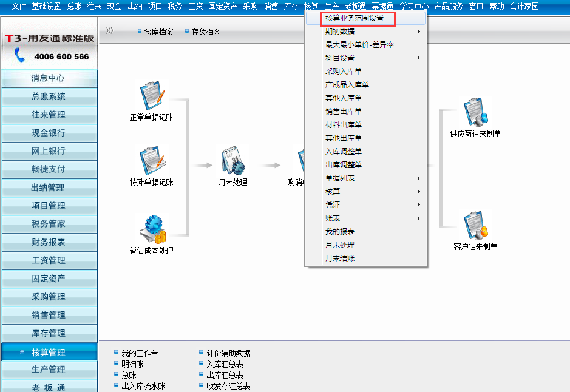
Task: Open the 特殊单据记账 clipboard icon
Action: (152, 161)
